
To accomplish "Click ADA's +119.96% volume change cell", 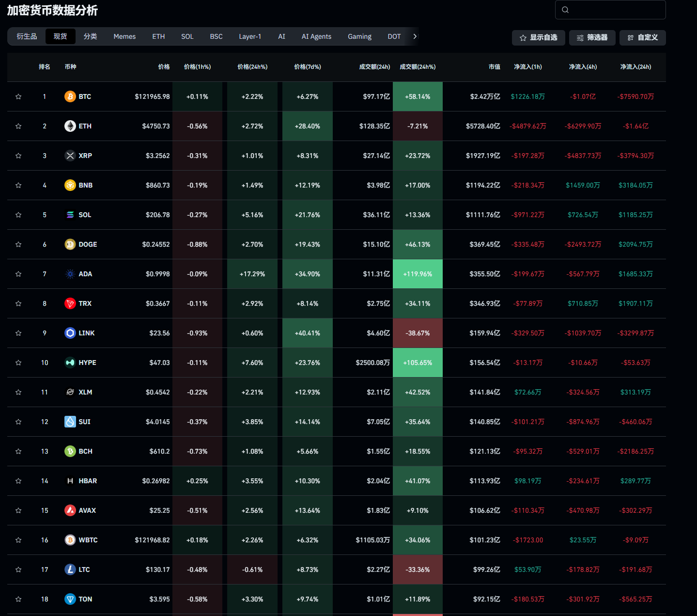I will [x=418, y=274].
